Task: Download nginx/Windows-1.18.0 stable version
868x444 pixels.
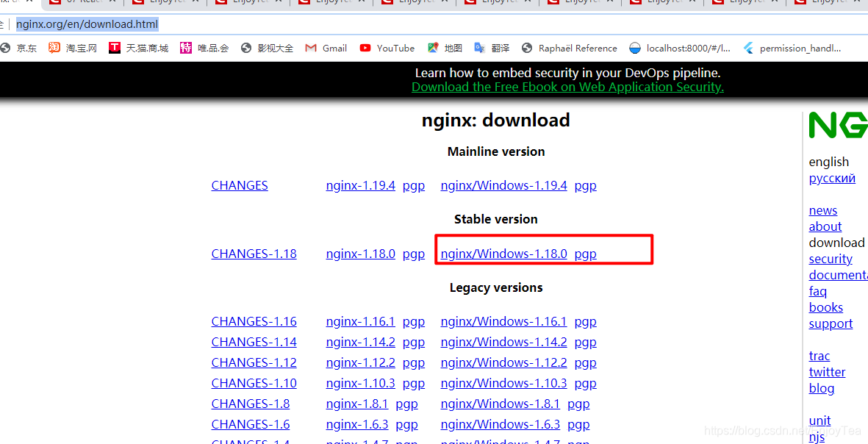Action: tap(503, 254)
